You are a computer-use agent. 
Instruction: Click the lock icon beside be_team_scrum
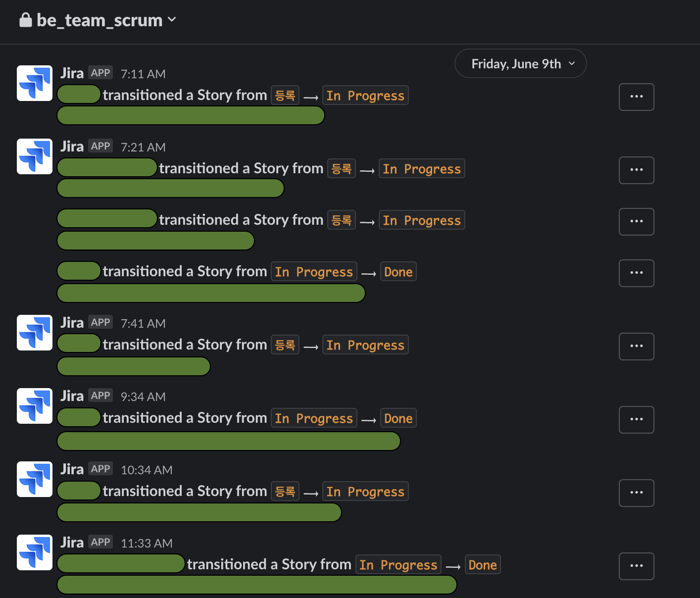point(26,20)
